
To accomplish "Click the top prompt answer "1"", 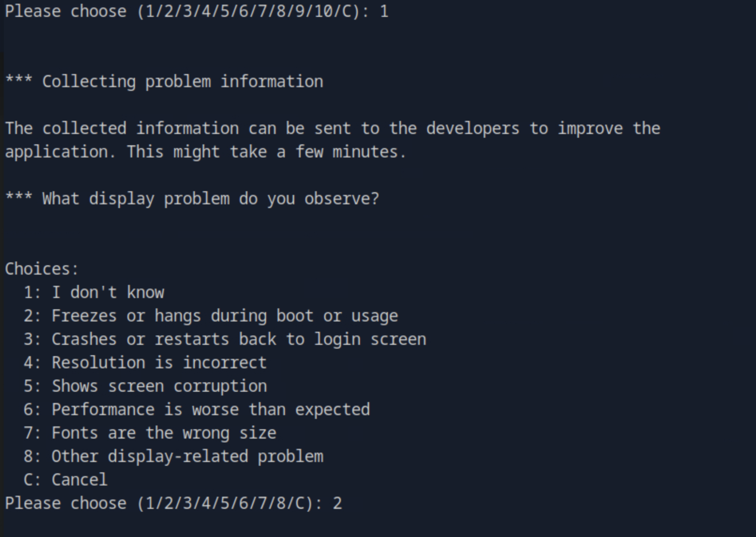I will 384,11.
